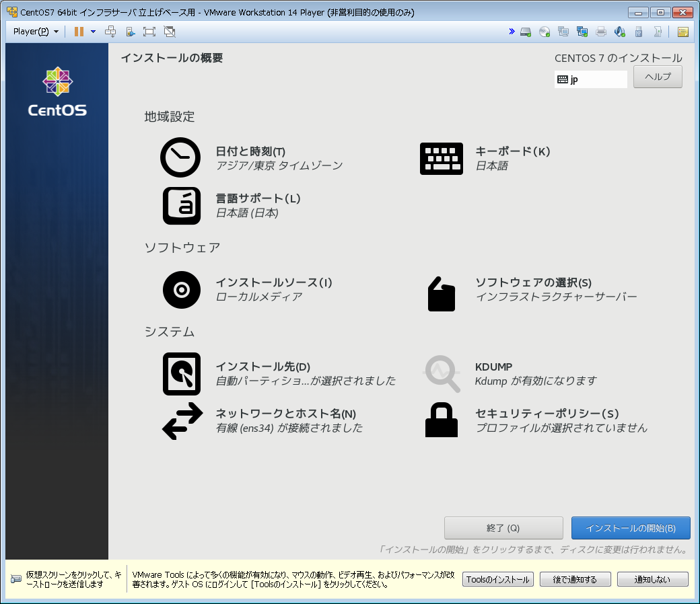Click the keyboard hint icon in bottom bar

click(x=16, y=579)
